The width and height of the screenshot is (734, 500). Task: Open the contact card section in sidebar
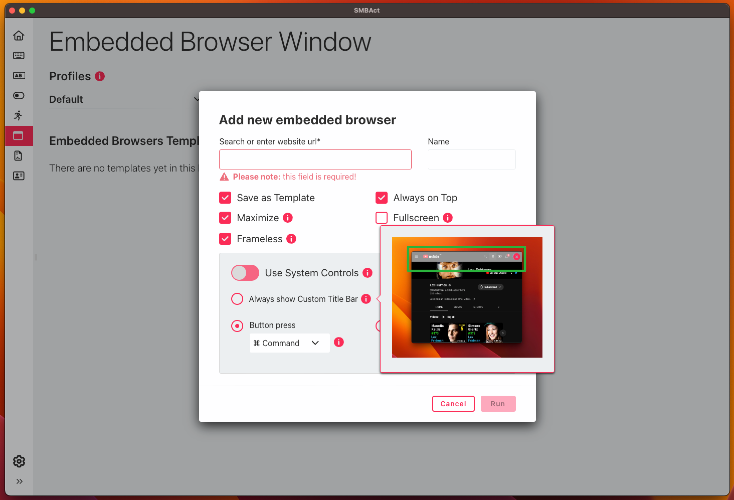click(19, 176)
